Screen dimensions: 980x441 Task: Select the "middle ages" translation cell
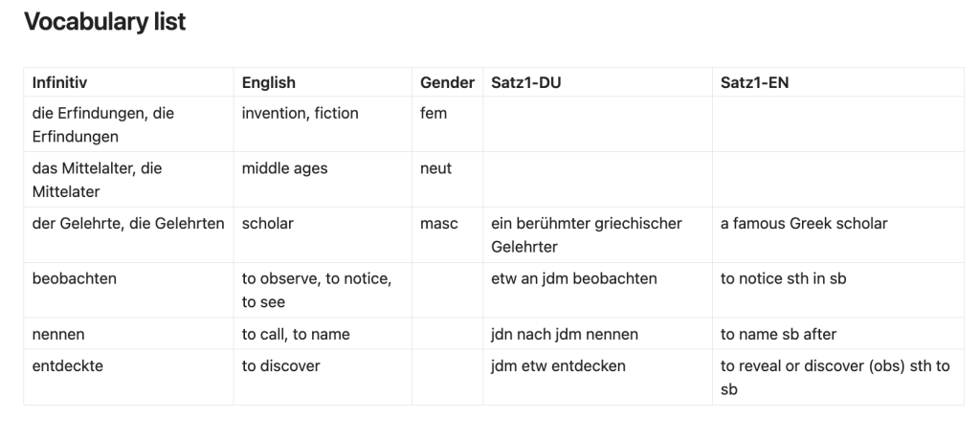tap(284, 169)
